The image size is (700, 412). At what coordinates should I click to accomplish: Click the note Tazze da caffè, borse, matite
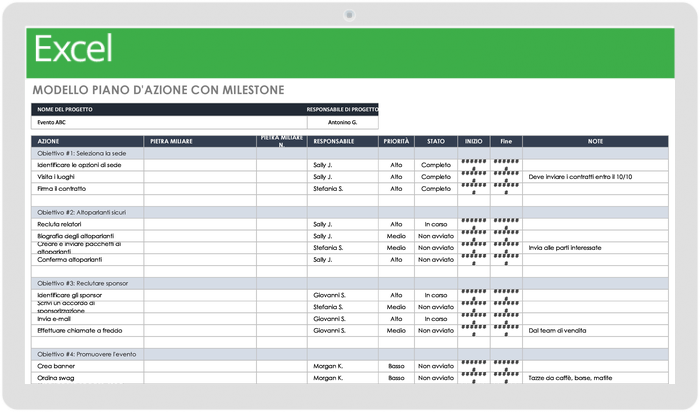tap(570, 378)
